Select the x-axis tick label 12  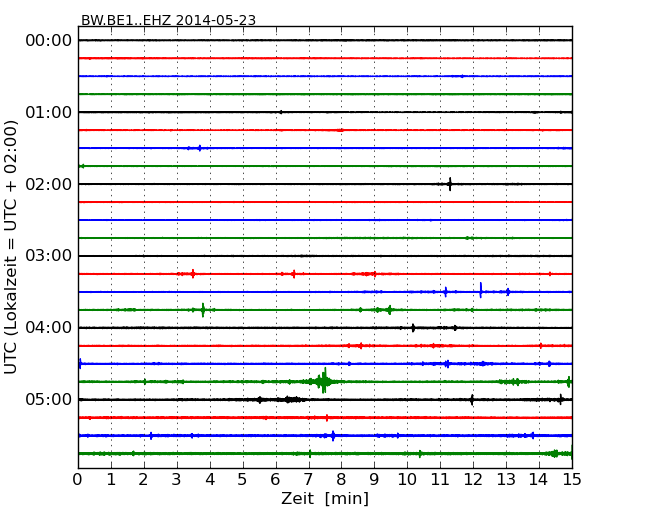pos(473,480)
